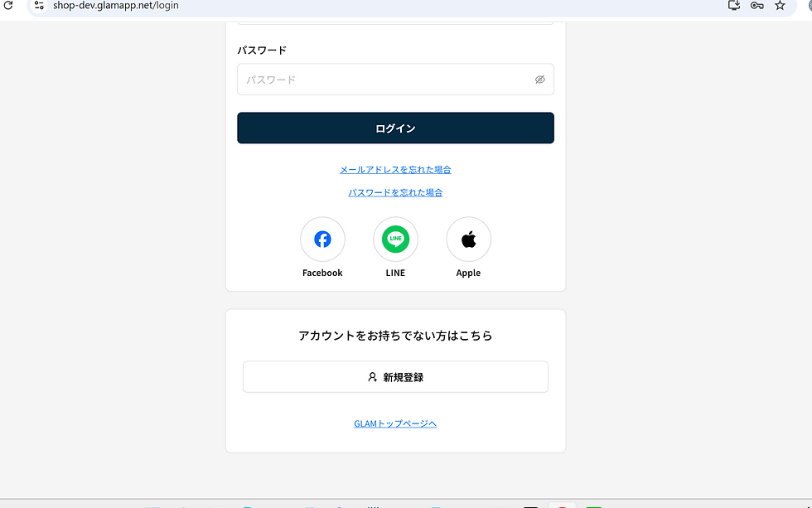The image size is (812, 508).
Task: Click the person icon inside the 新規登録 button
Action: [371, 376]
